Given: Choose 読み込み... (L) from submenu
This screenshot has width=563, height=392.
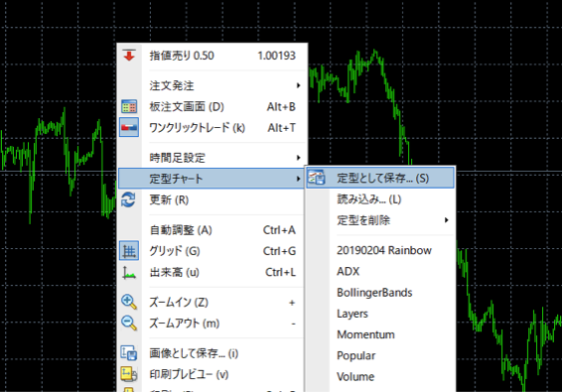Looking at the screenshot, I should click(x=380, y=198).
